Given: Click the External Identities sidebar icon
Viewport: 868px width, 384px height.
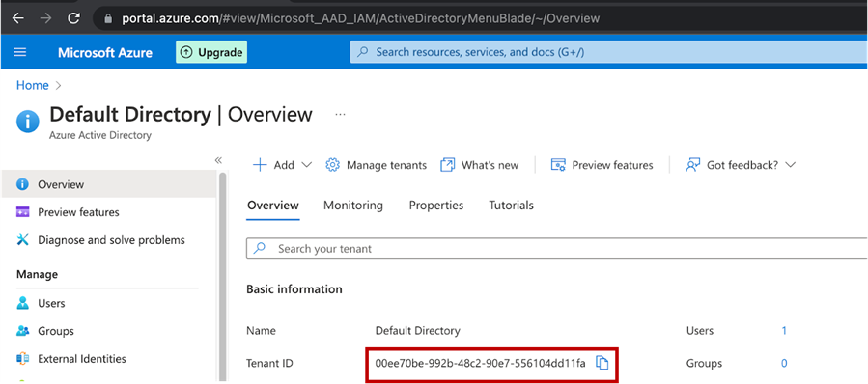Looking at the screenshot, I should [23, 359].
